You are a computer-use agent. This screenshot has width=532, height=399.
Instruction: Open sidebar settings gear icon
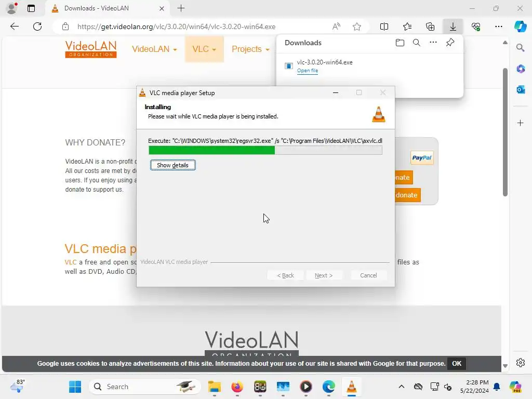(521, 363)
